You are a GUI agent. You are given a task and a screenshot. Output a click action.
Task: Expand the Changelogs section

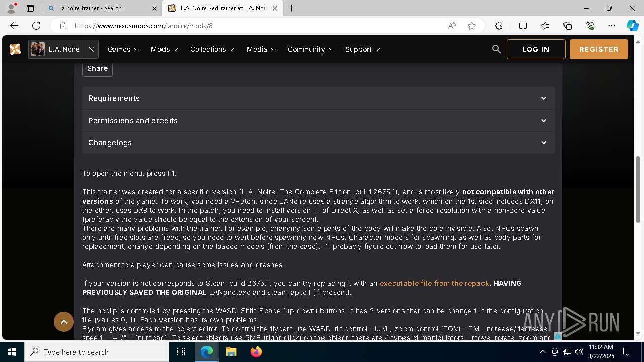click(318, 143)
